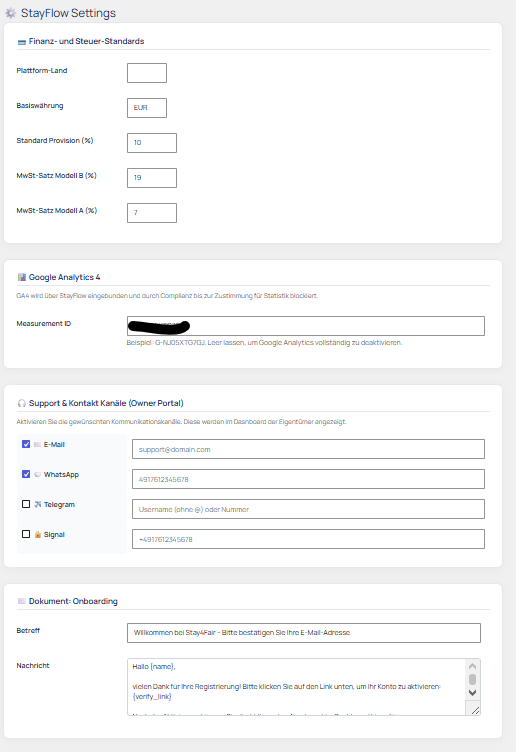Click the Telegram plane icon
Image resolution: width=516 pixels, height=752 pixels.
(x=37, y=504)
